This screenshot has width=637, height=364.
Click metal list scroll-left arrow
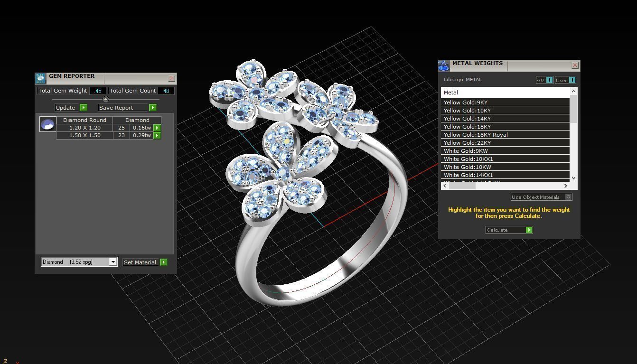445,186
